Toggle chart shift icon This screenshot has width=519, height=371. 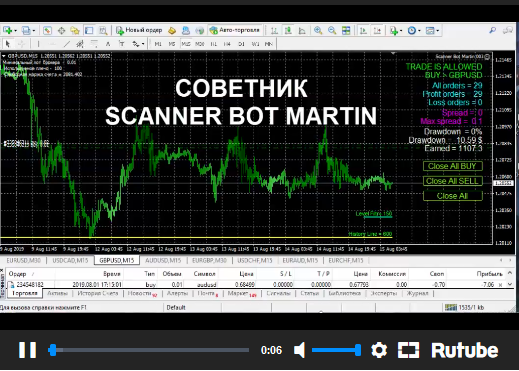tap(377, 31)
